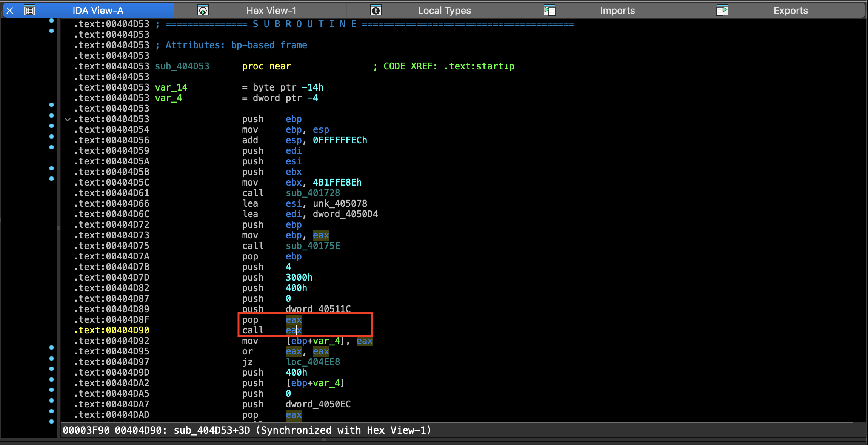
Task: Click the dword_40511C operand
Action: (x=318, y=309)
